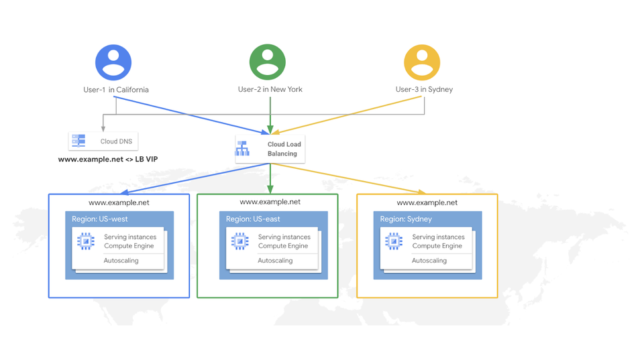The width and height of the screenshot is (644, 362).
Task: Click 'Serving instances' text in US-west card
Action: point(130,237)
